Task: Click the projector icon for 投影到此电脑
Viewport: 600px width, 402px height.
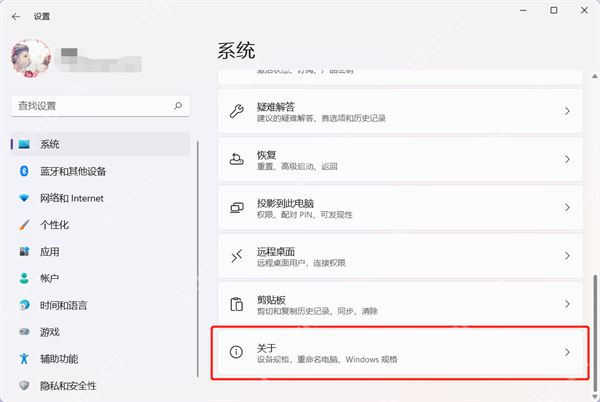Action: pyautogui.click(x=236, y=207)
